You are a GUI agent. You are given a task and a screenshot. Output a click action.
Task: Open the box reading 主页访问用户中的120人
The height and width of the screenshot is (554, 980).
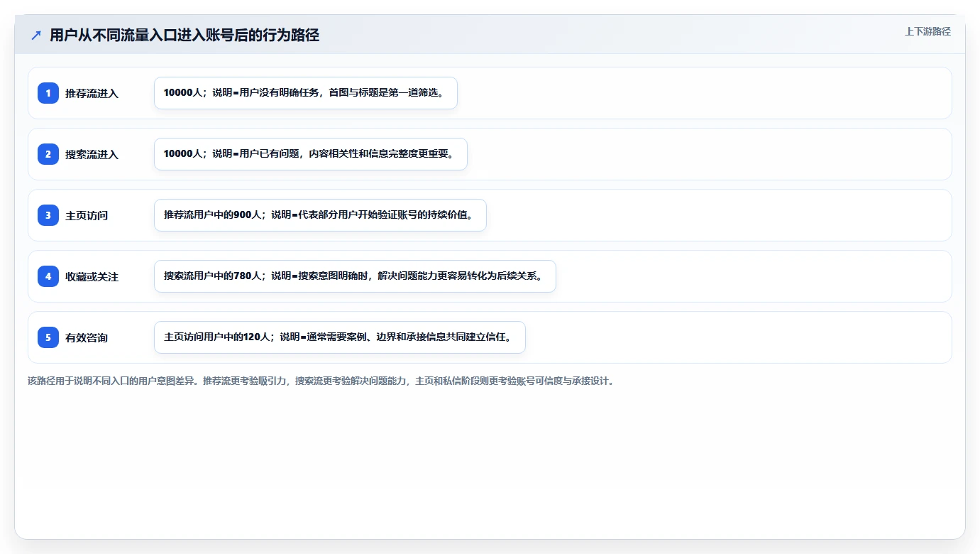[340, 337]
